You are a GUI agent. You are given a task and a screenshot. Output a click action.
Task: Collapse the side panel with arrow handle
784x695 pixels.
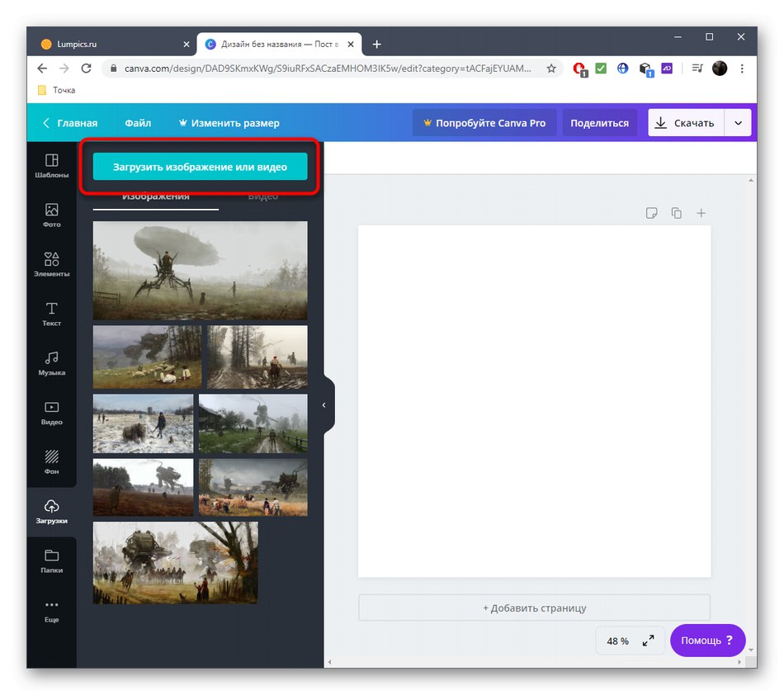click(324, 405)
